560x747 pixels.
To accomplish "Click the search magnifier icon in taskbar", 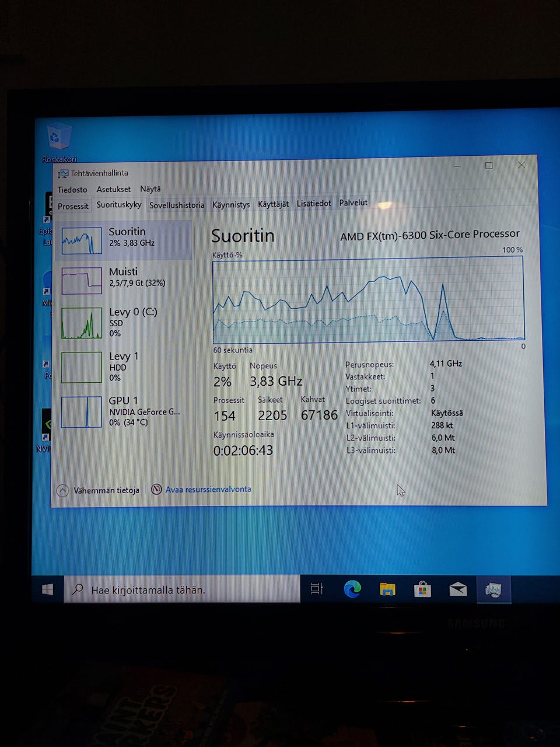I will point(77,589).
